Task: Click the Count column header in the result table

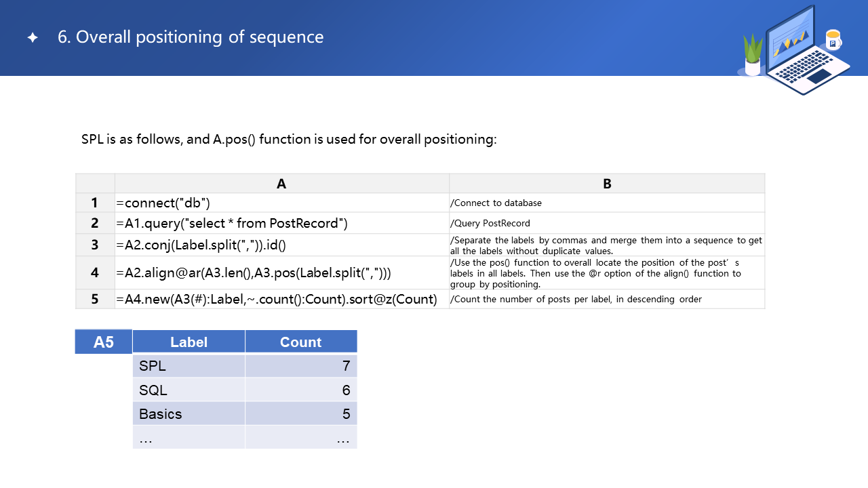Action: [x=300, y=342]
